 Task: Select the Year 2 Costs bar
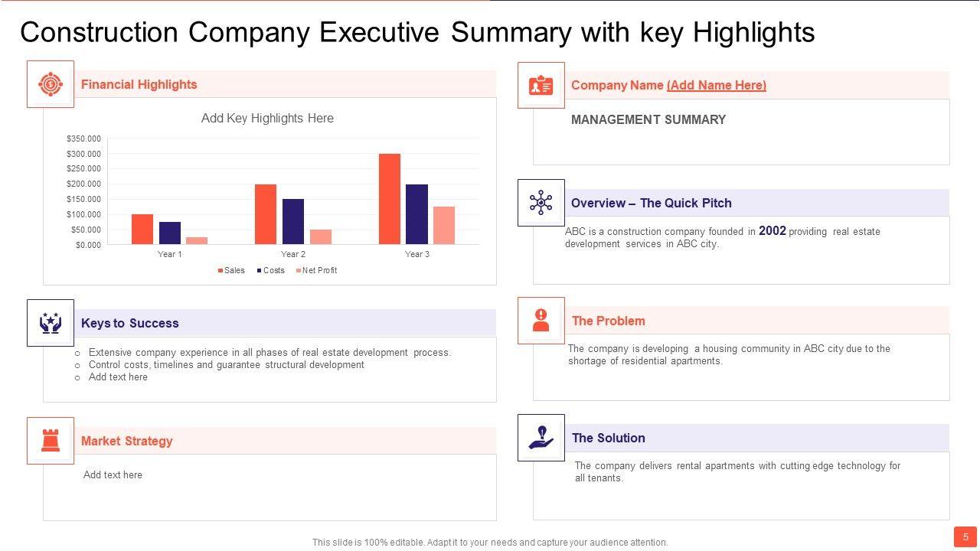(293, 221)
